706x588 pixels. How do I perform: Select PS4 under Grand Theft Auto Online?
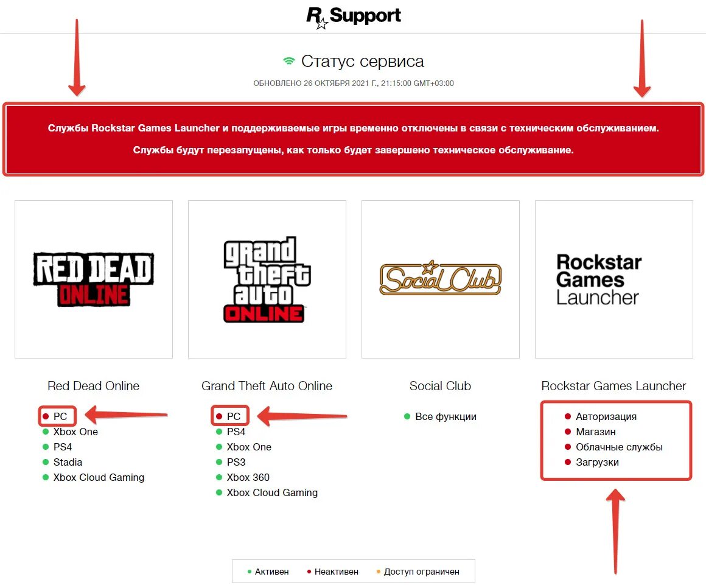(236, 432)
